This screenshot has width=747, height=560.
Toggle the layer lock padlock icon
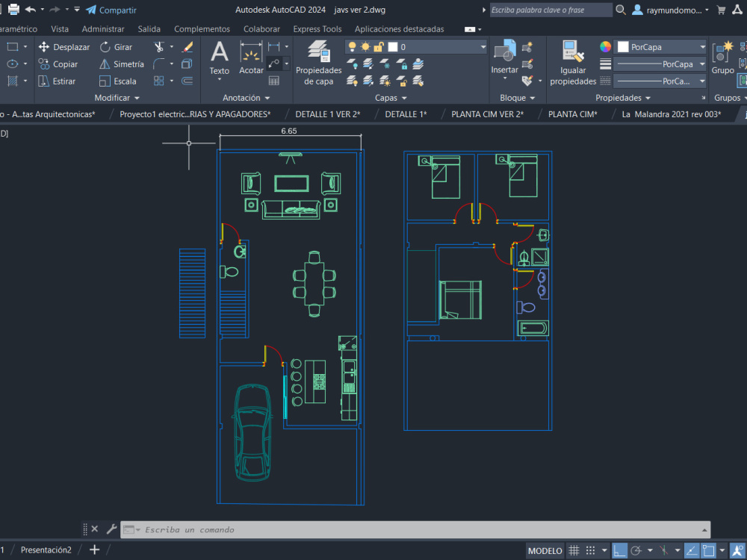tap(379, 46)
